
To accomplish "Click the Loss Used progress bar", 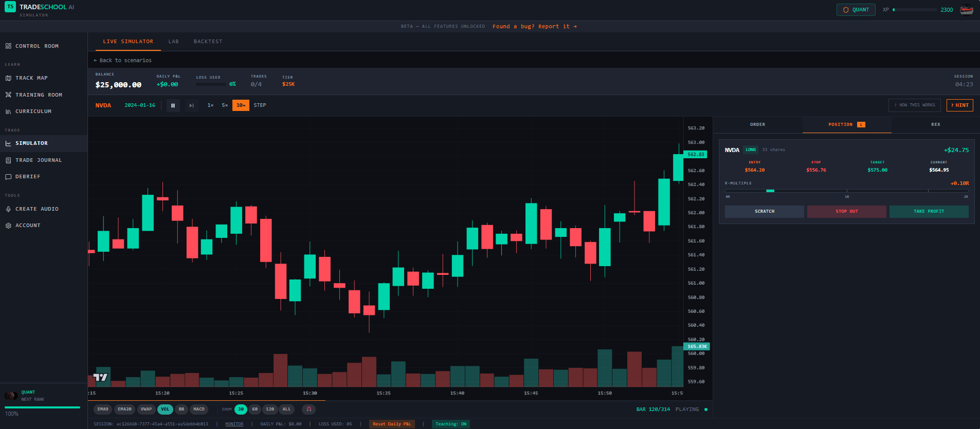I will click(210, 84).
